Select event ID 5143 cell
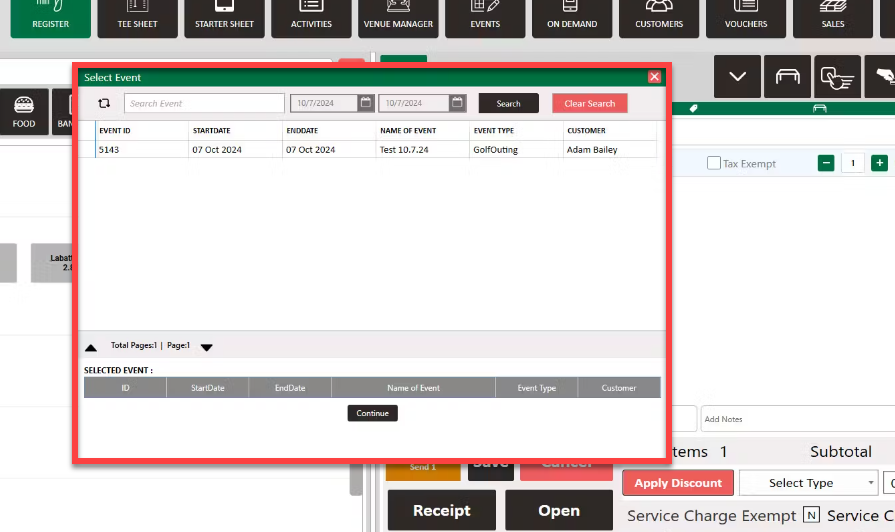 142,150
